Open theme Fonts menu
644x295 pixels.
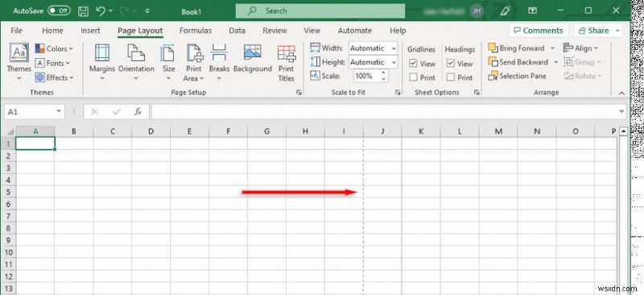tap(52, 63)
